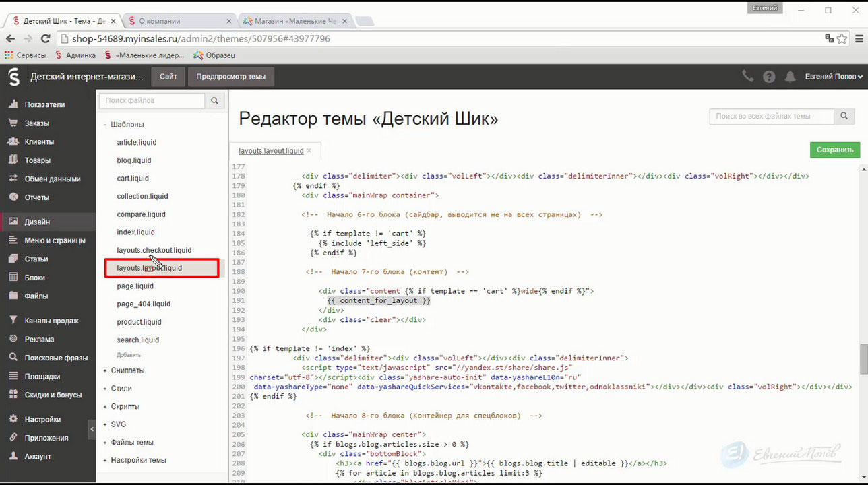868x485 pixels.
Task: Open the Образец bookmark
Action: point(214,55)
